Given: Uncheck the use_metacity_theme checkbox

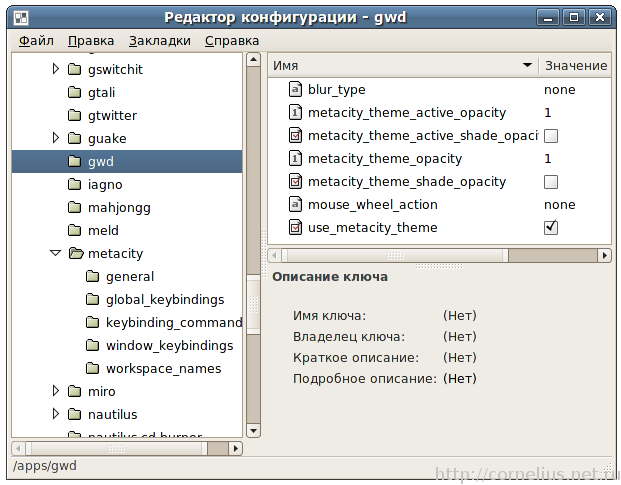Looking at the screenshot, I should click(551, 228).
